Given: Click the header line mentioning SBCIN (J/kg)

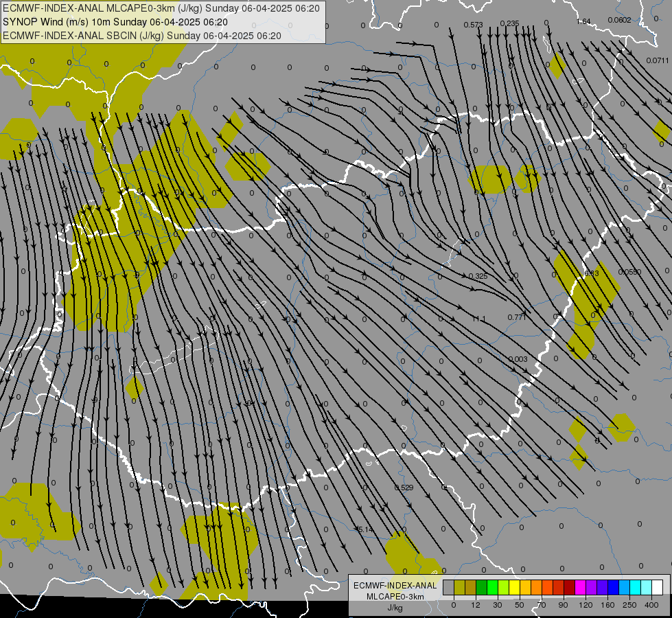Looking at the screenshot, I should click(142, 36).
